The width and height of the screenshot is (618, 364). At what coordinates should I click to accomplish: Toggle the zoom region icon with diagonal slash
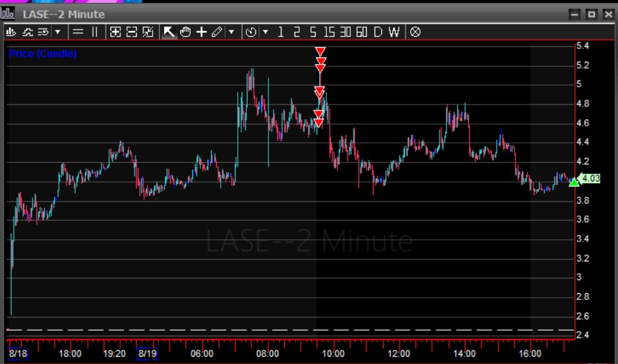(149, 32)
